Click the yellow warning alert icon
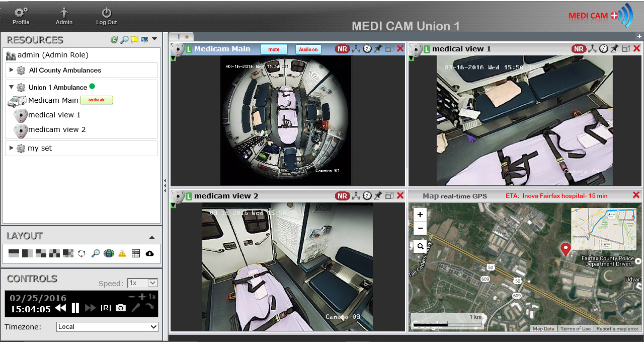The image size is (644, 342). pos(122,253)
